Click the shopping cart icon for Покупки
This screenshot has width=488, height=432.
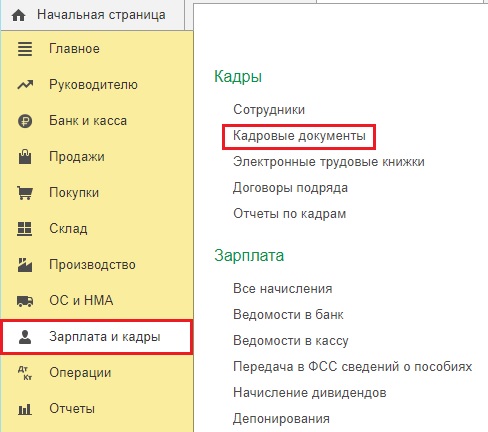point(25,193)
